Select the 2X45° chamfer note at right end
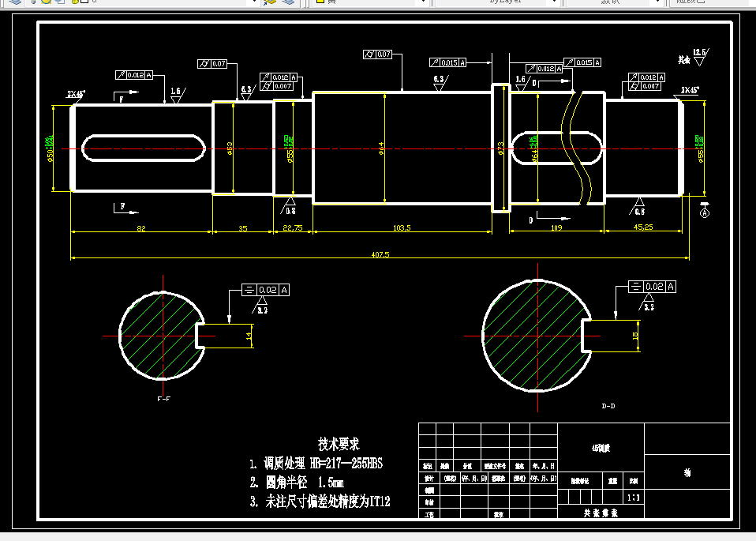756x541 pixels. point(690,90)
